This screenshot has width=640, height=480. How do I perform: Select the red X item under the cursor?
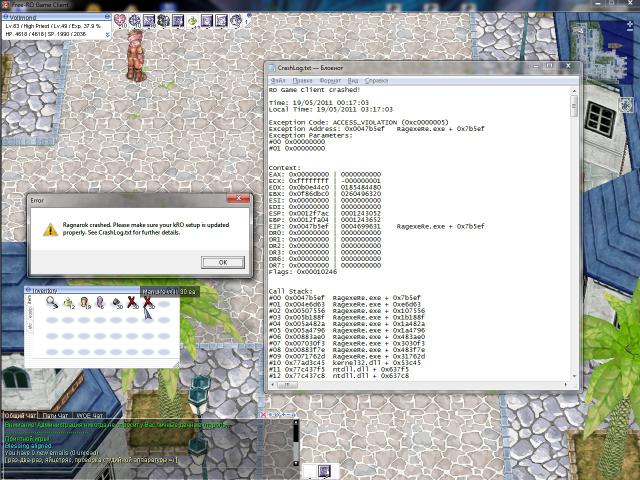click(x=148, y=302)
